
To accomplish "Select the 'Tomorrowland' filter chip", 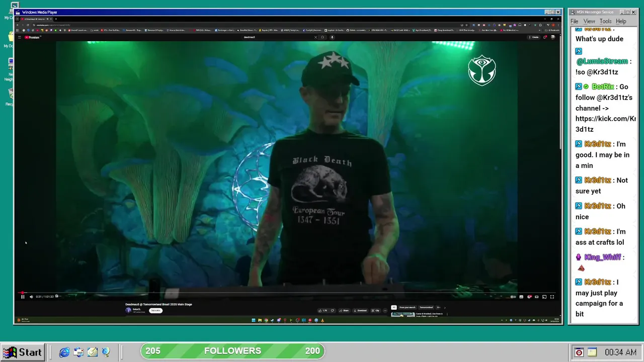I will tap(426, 307).
